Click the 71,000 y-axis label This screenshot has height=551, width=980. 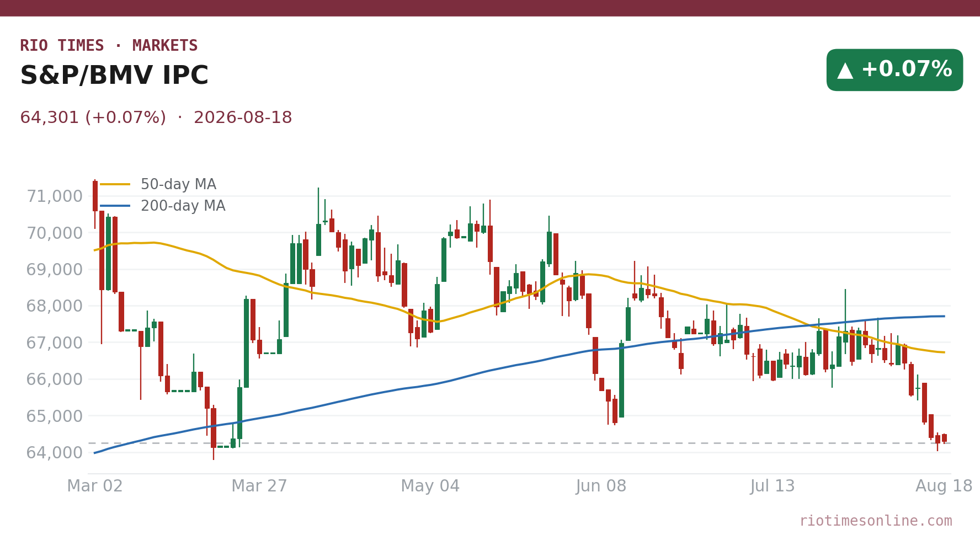55,196
